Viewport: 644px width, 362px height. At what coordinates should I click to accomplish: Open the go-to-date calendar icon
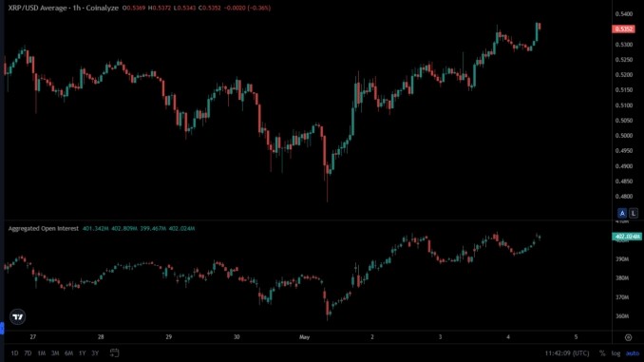[114, 352]
